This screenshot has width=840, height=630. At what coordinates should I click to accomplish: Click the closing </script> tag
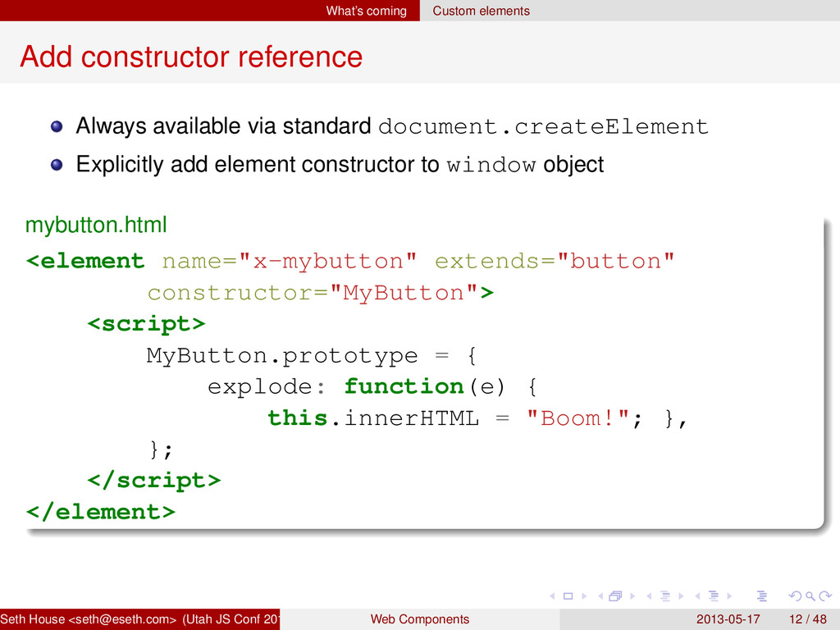click(x=154, y=481)
